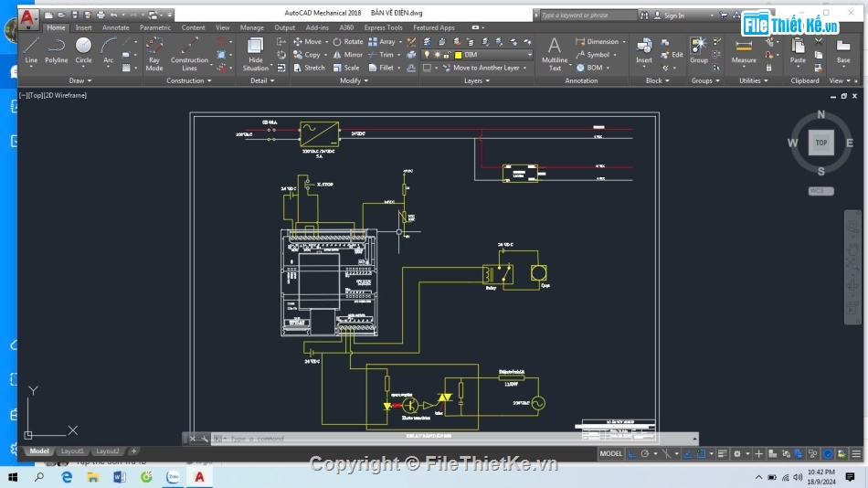Choose the Rotate command
Viewport: 868px width, 488px height.
pos(347,41)
